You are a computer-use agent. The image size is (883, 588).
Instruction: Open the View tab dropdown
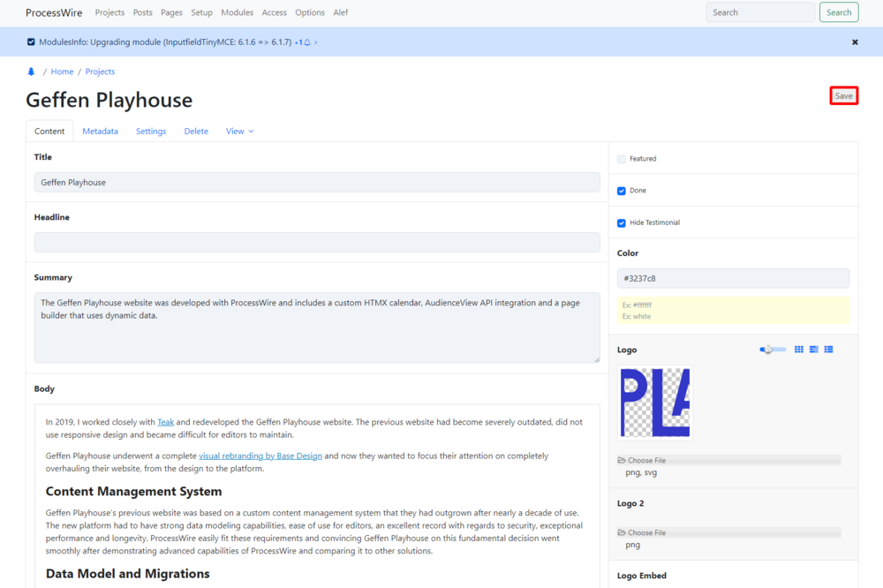(239, 132)
